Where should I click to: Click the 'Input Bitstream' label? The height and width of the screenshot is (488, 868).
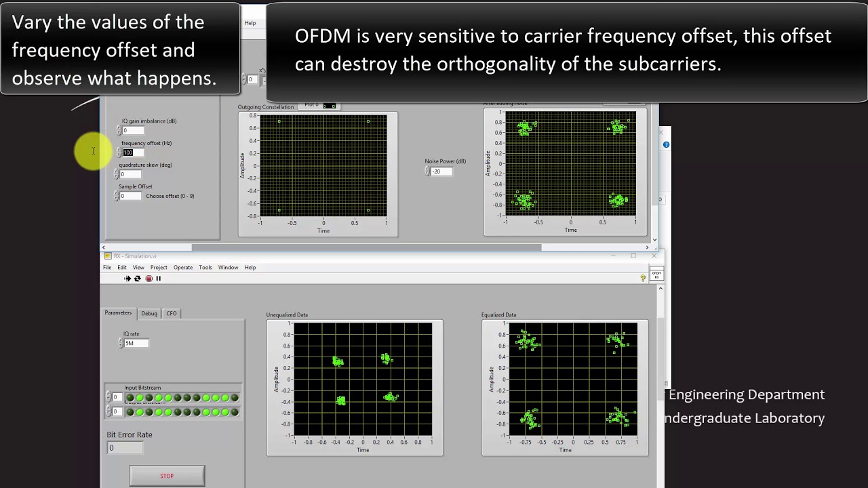(142, 388)
